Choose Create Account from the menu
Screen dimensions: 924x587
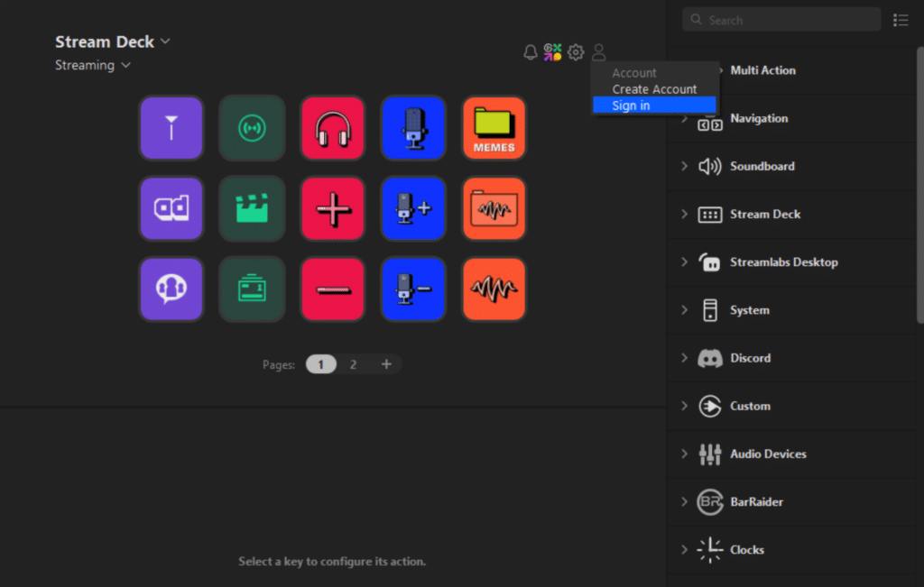click(654, 89)
